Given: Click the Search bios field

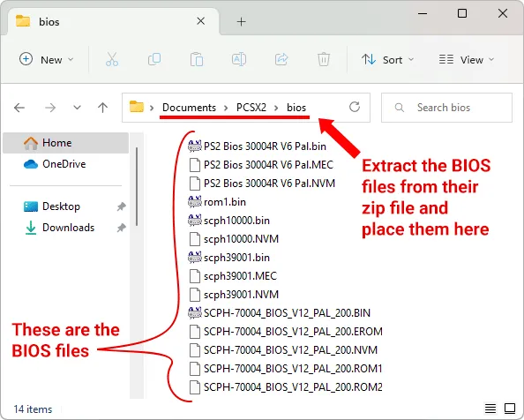Looking at the screenshot, I should tap(446, 108).
